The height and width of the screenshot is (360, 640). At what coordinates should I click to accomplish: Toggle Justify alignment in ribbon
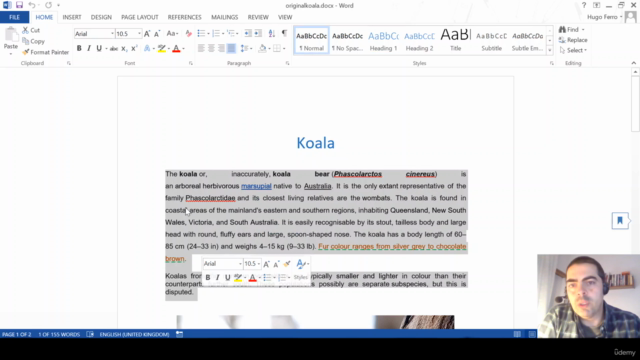[231, 49]
